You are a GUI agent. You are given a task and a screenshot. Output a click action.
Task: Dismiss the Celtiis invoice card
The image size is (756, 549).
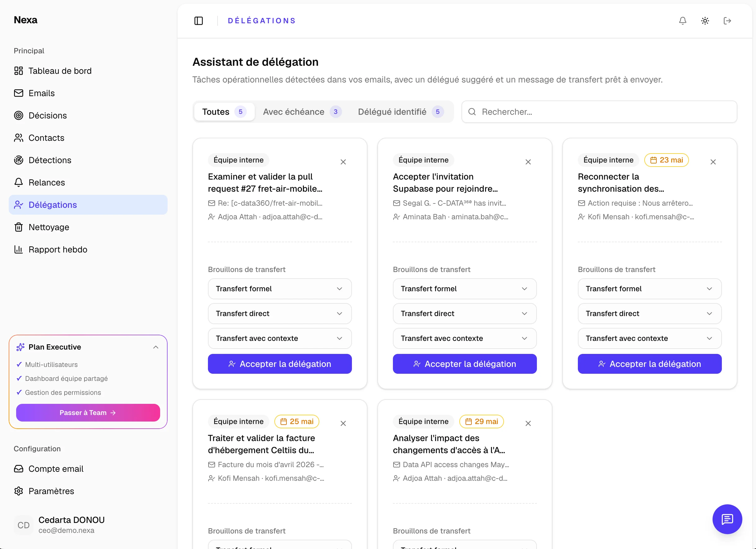pos(343,423)
